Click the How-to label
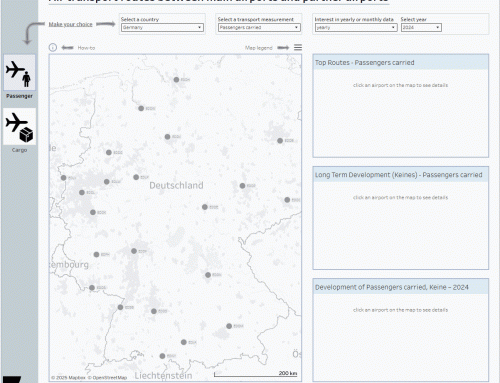Image resolution: width=500 pixels, height=383 pixels. click(x=86, y=48)
